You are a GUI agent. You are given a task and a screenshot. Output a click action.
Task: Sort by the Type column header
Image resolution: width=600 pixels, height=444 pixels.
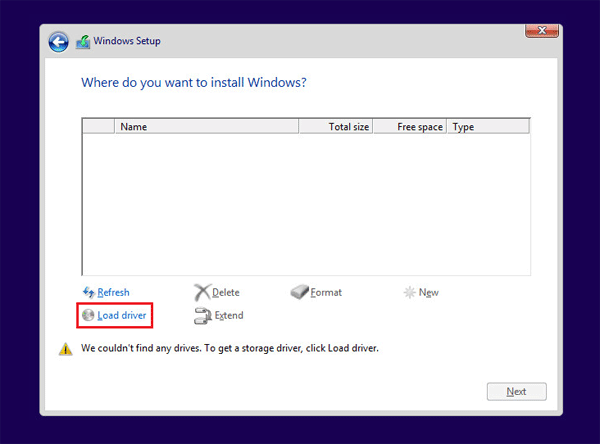click(x=488, y=127)
